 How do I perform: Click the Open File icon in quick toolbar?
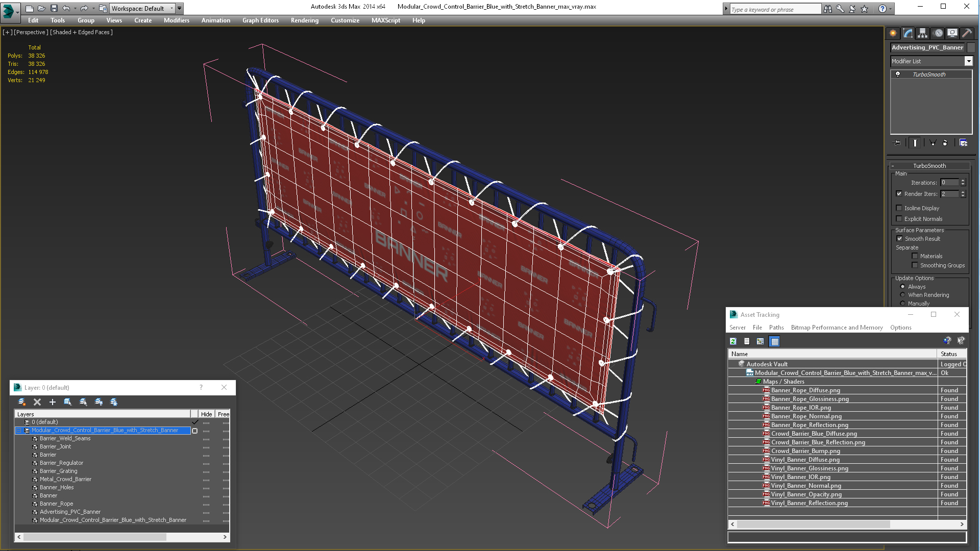(x=42, y=9)
